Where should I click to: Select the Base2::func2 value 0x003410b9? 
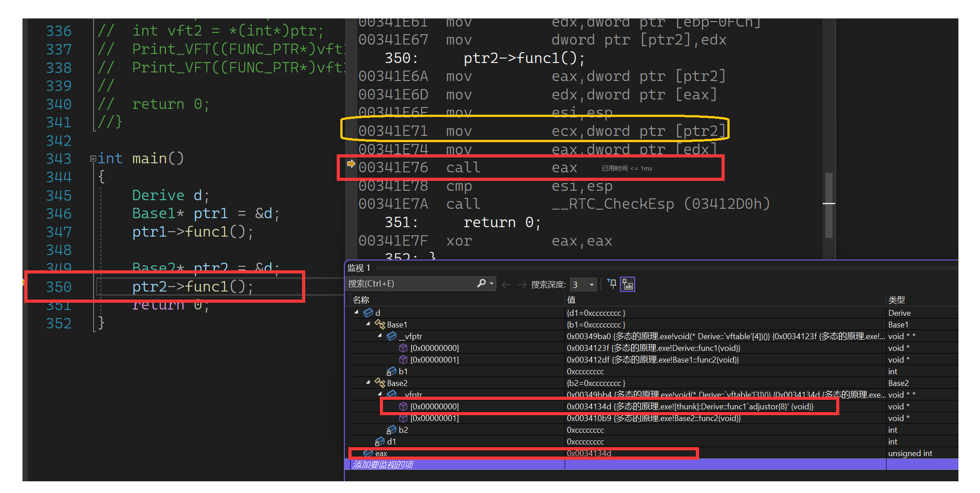(x=654, y=418)
